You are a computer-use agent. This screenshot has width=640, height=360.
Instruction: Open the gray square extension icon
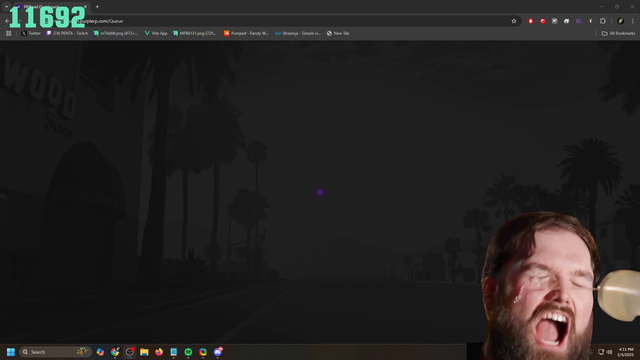point(554,21)
